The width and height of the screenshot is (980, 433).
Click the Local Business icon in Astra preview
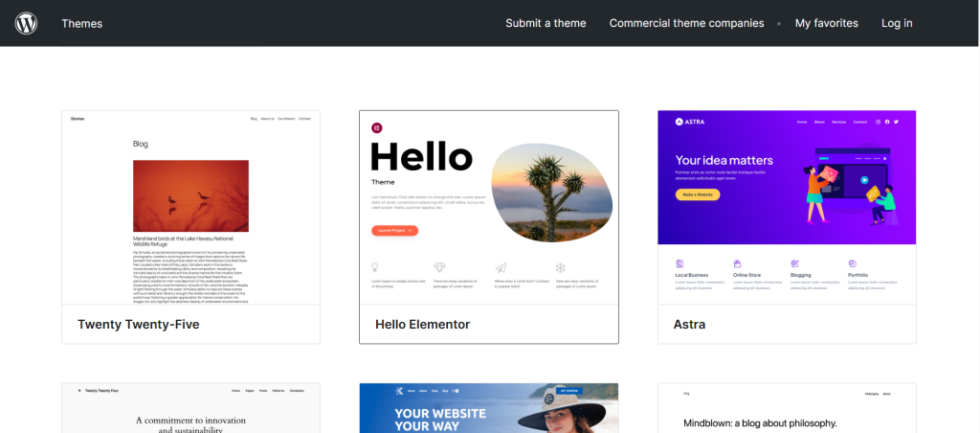679,263
